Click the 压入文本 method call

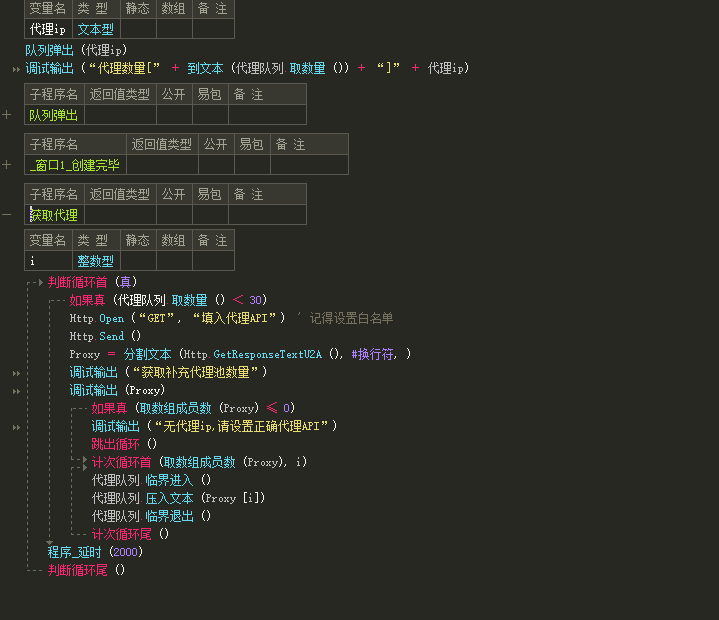(x=169, y=498)
